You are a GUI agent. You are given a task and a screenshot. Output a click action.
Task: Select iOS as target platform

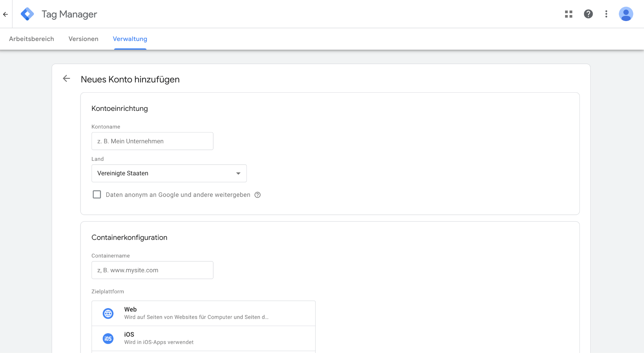point(203,339)
